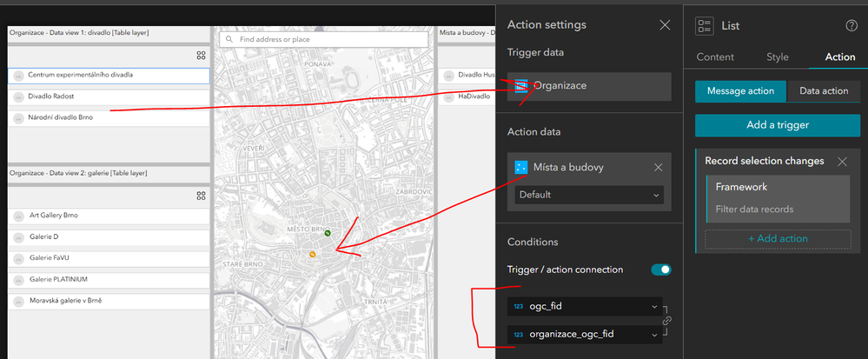Switch to the Style tab
The image size is (868, 359).
(778, 57)
